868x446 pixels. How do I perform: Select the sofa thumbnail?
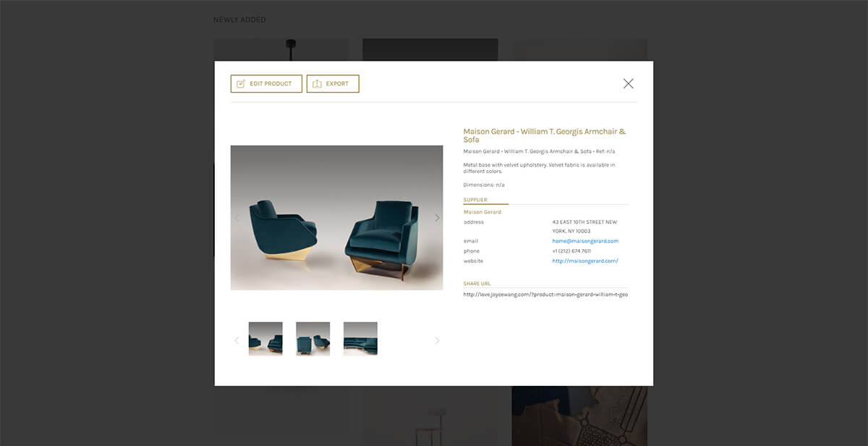tap(360, 339)
